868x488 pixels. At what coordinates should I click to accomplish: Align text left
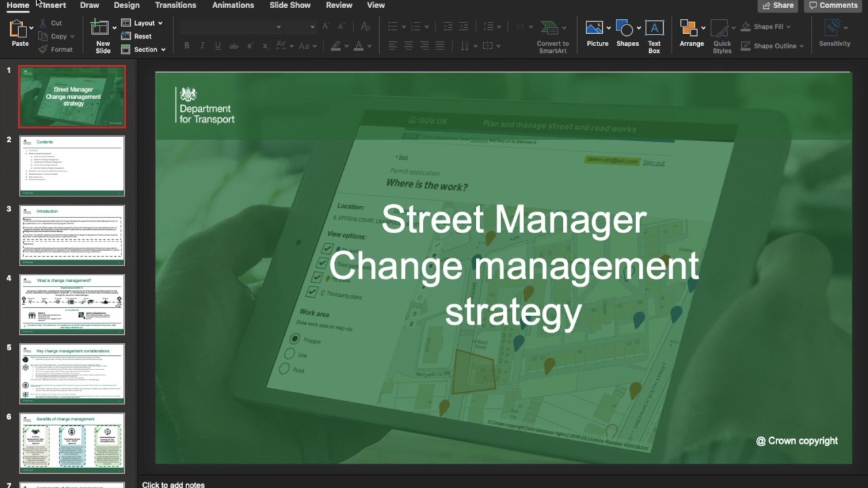(393, 46)
